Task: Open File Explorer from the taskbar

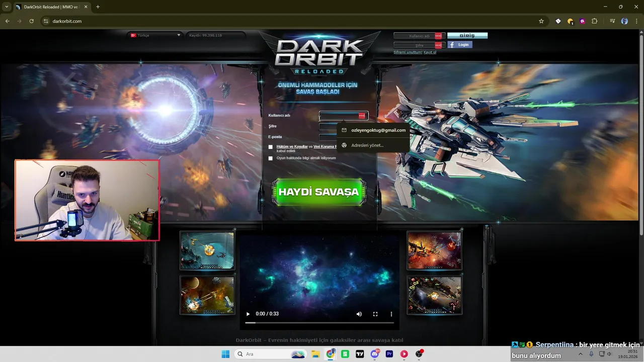Action: pyautogui.click(x=315, y=354)
